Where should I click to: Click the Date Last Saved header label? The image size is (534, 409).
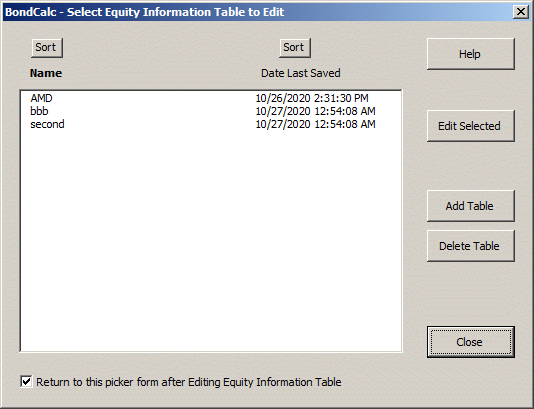click(x=301, y=73)
